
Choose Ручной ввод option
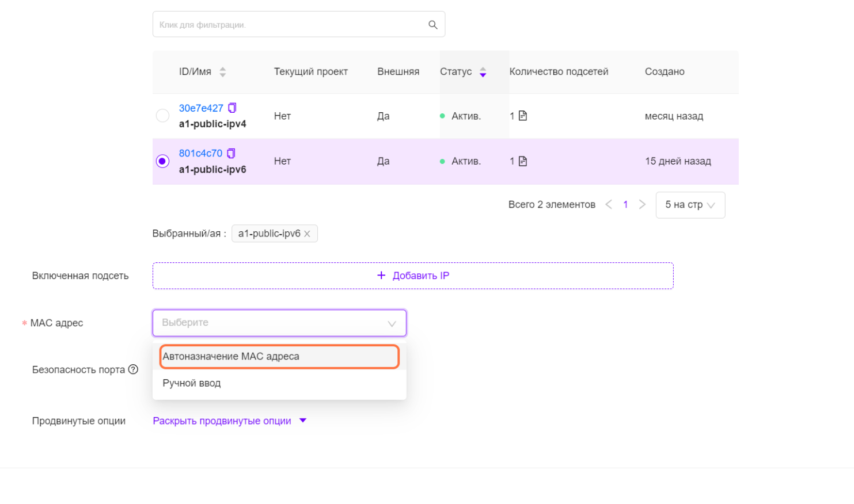coord(279,383)
